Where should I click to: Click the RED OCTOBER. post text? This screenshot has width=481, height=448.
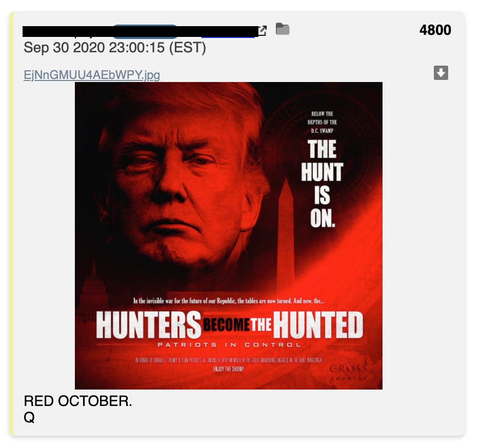point(78,401)
